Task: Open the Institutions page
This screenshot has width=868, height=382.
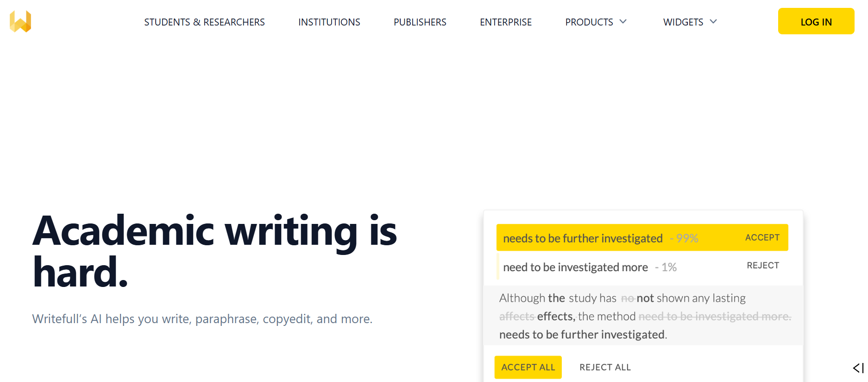Action: click(x=329, y=22)
